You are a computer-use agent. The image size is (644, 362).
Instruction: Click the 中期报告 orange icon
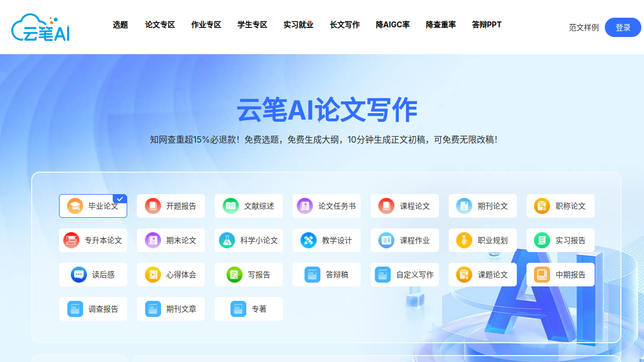(x=542, y=275)
